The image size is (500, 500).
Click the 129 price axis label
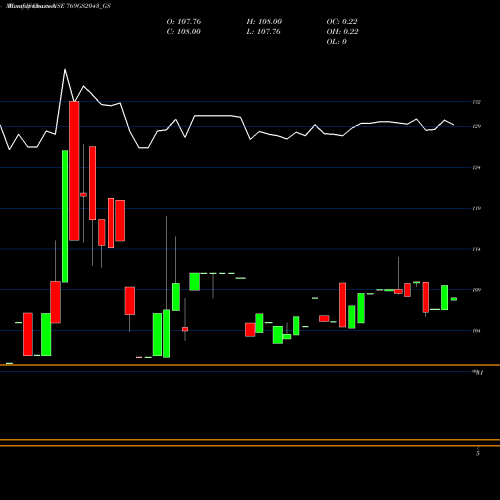click(x=477, y=126)
